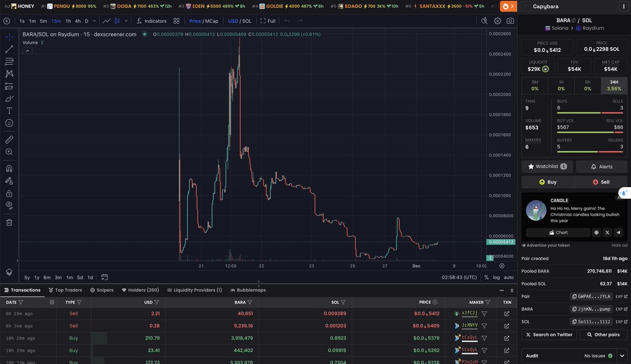The height and width of the screenshot is (364, 631).
Task: Open Liquidity Providers (1) tab
Action: [195, 290]
